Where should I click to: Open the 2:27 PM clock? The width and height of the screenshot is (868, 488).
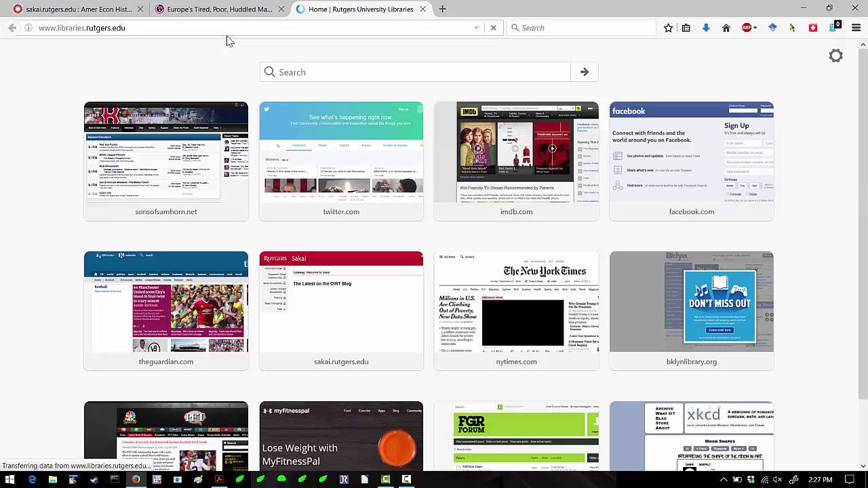[x=821, y=479]
